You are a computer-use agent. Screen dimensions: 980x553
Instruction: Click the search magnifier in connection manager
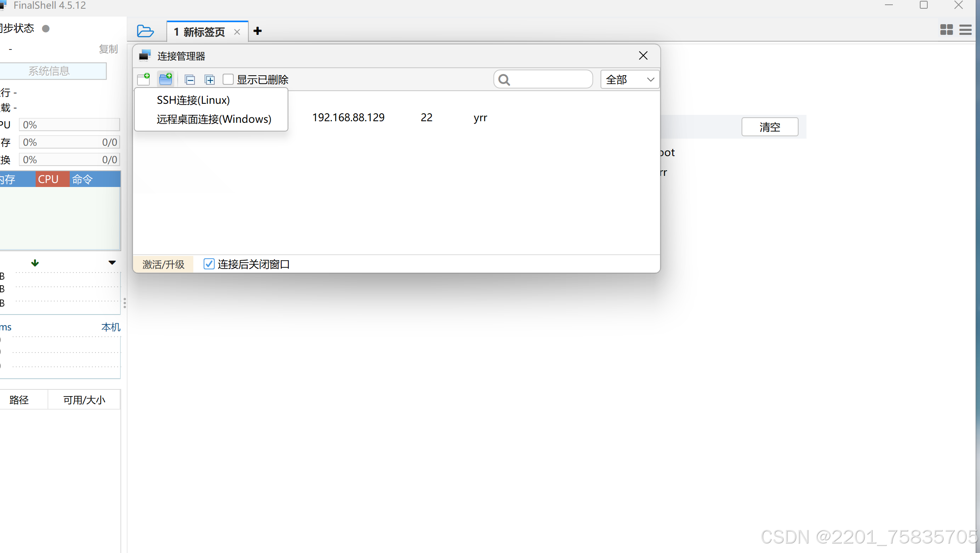point(503,79)
